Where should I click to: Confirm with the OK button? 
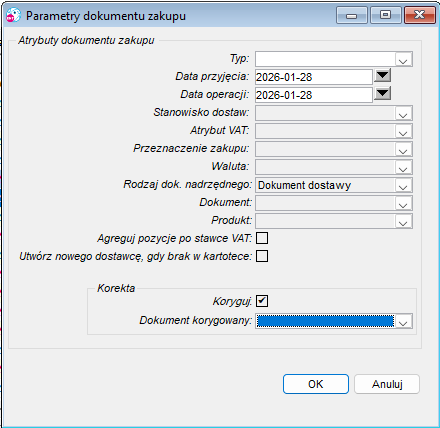tap(316, 384)
